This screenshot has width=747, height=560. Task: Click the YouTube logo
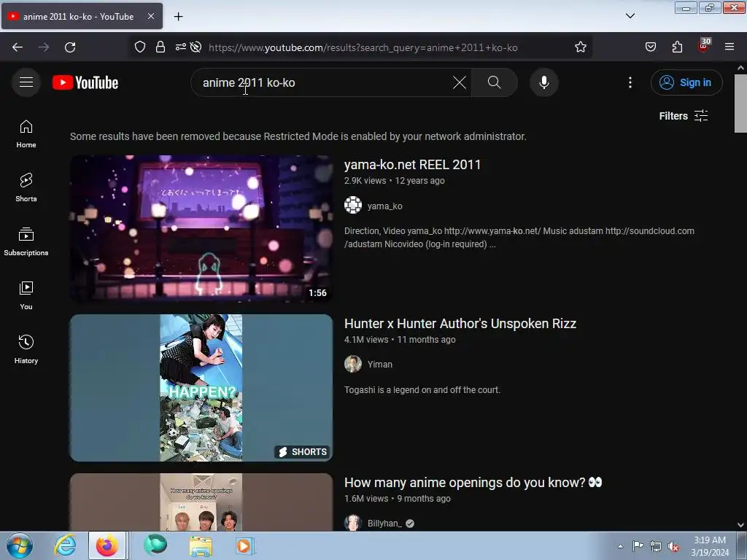click(x=85, y=82)
